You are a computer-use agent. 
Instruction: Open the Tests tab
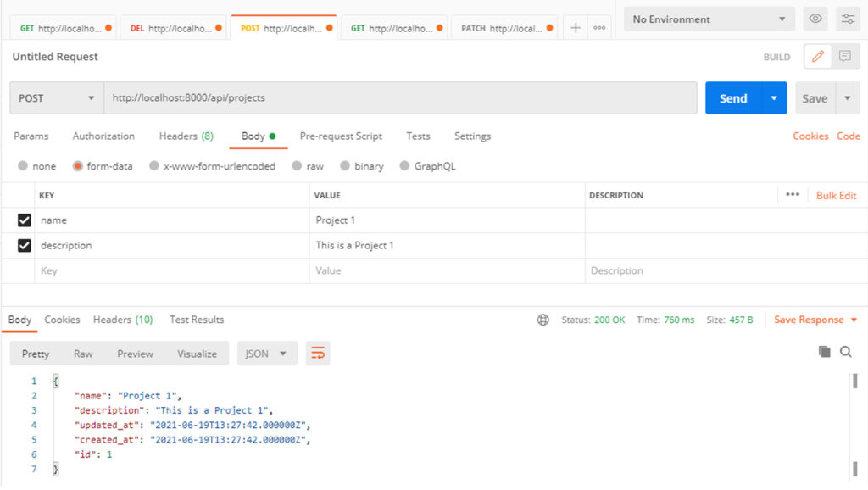(x=418, y=136)
